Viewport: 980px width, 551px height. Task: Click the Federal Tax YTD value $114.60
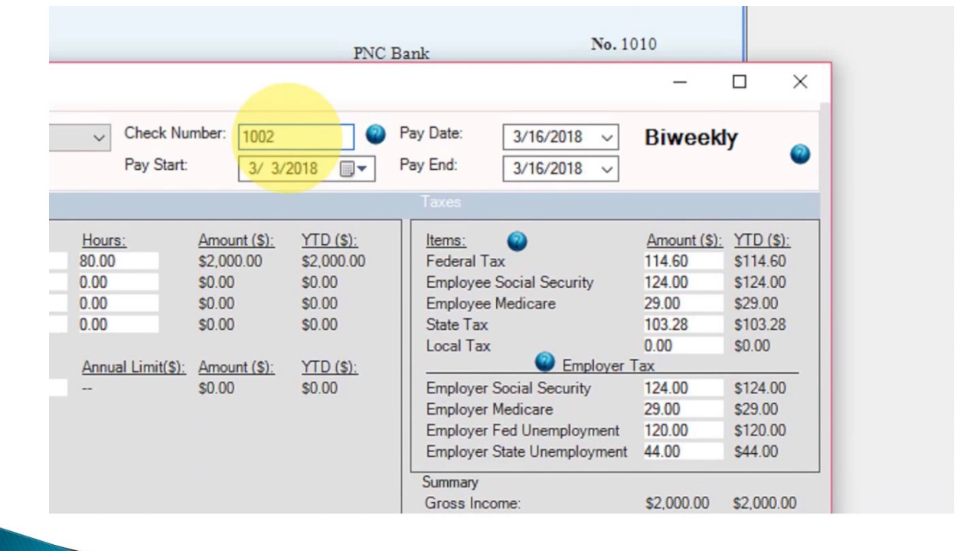[x=759, y=261]
